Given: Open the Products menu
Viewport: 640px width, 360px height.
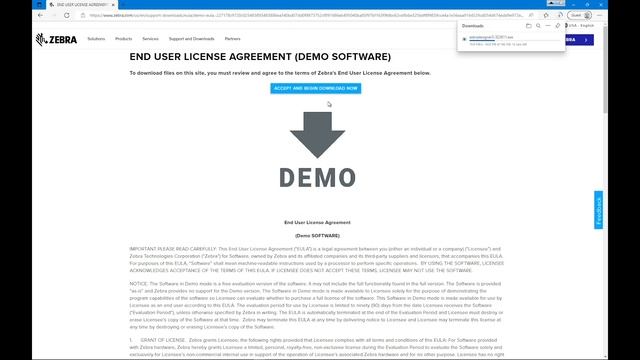Looking at the screenshot, I should 124,39.
